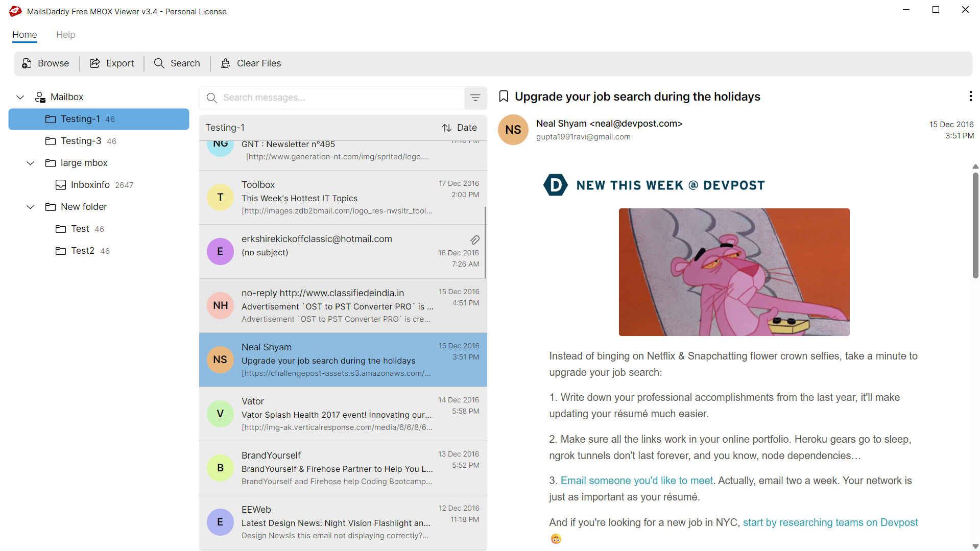Click recipient gupta1991ravi@gmail.com
The height and width of the screenshot is (551, 980).
[583, 137]
